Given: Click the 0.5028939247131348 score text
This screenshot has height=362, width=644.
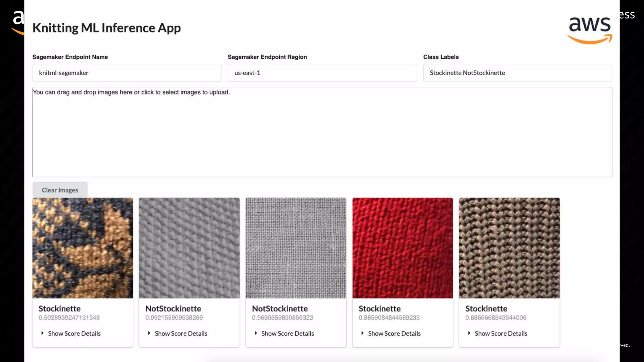Looking at the screenshot, I should click(69, 318).
